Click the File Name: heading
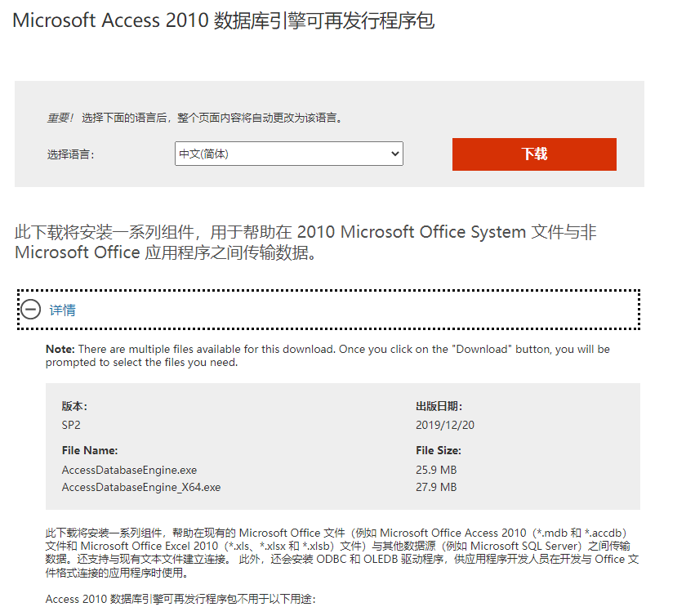The height and width of the screenshot is (616, 695). (90, 451)
